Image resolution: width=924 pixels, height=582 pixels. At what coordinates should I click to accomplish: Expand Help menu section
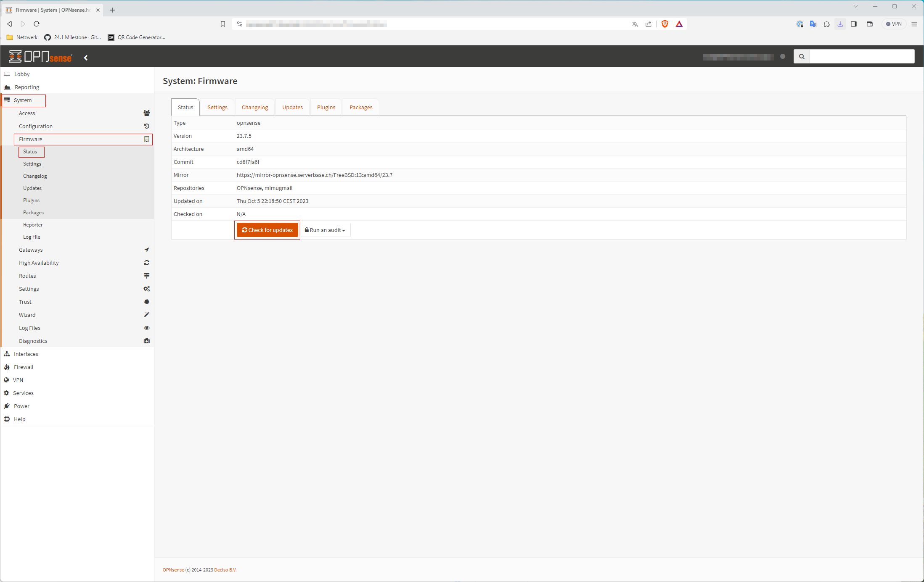[77, 419]
